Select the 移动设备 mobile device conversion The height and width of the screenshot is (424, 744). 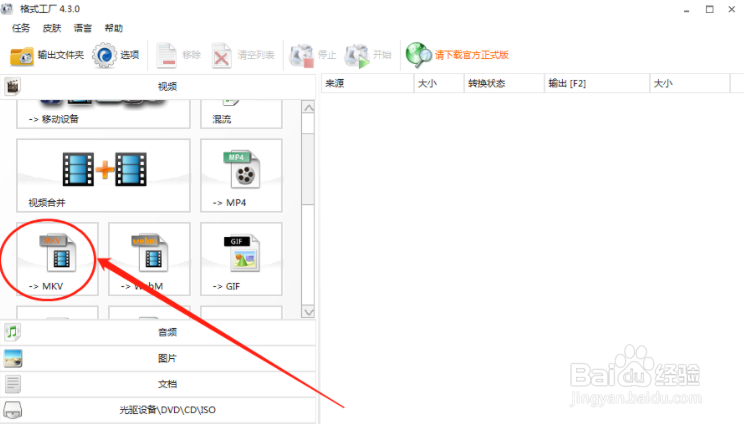tap(103, 114)
